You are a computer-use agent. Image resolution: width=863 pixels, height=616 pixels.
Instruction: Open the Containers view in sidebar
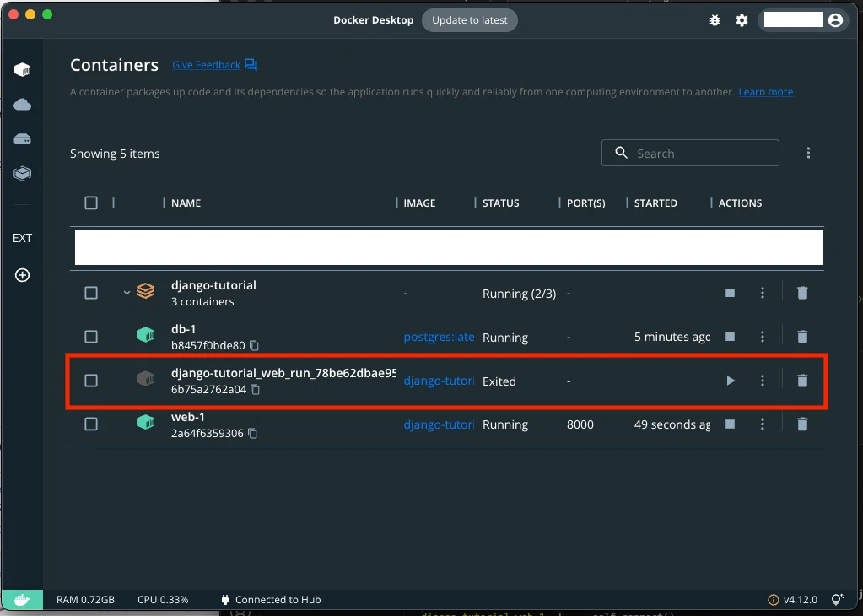pyautogui.click(x=22, y=69)
